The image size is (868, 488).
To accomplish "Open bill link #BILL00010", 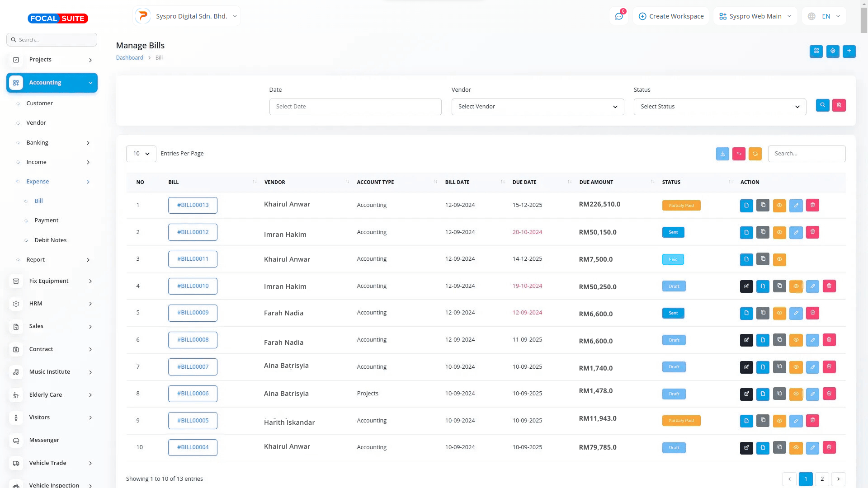I will [193, 286].
